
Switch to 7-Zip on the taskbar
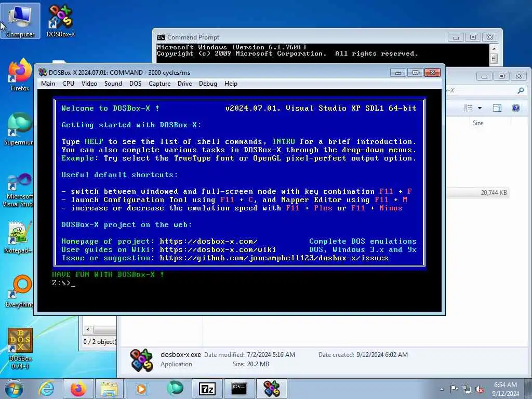(x=207, y=389)
